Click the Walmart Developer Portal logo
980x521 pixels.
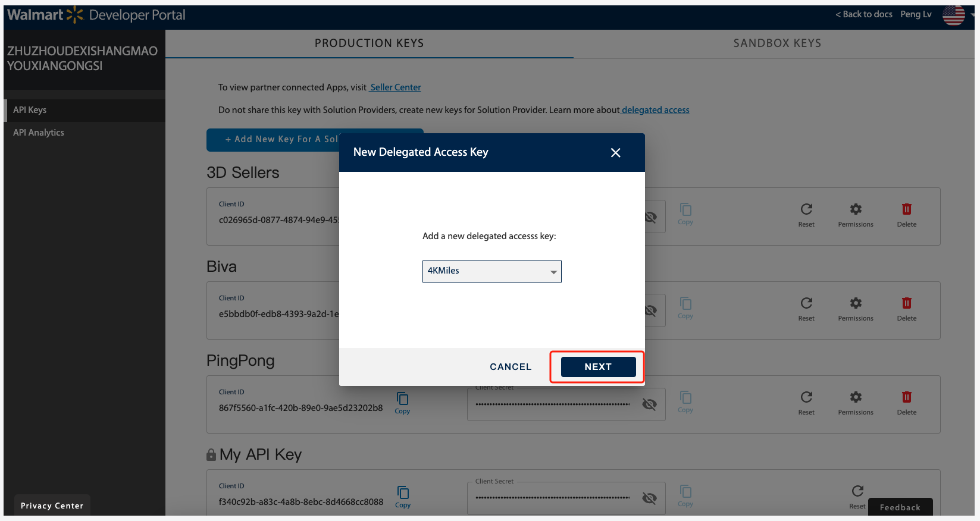click(96, 15)
